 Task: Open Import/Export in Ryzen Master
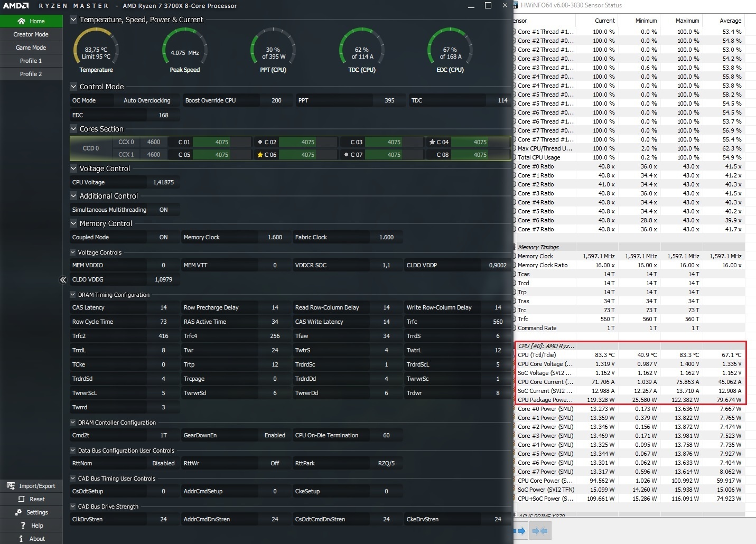click(31, 486)
